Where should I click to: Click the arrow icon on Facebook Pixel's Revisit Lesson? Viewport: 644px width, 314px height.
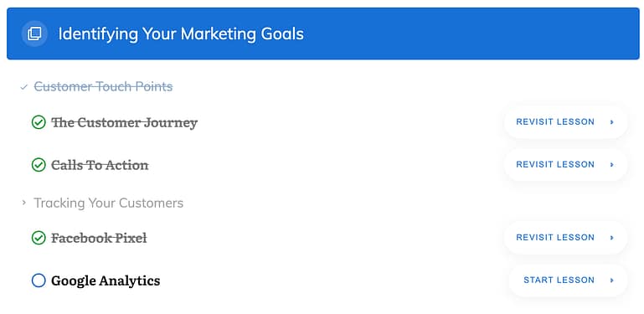coord(611,238)
